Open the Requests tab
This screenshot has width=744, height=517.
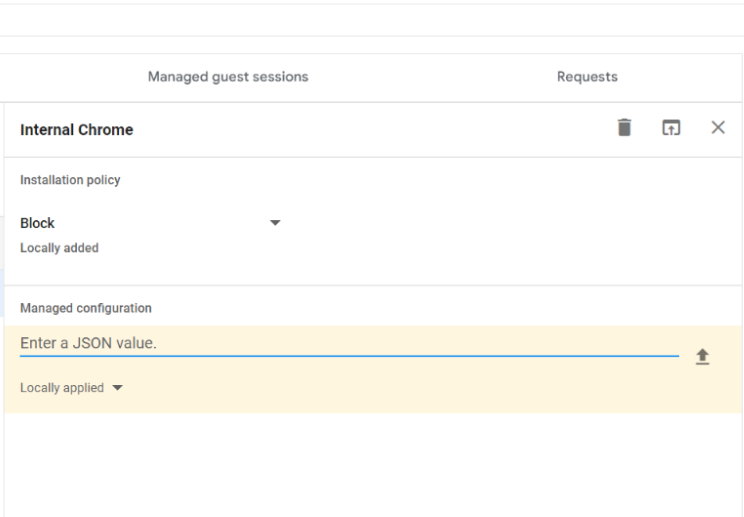pyautogui.click(x=587, y=77)
